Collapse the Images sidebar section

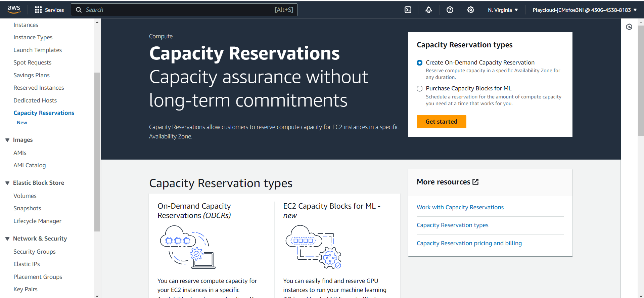7,140
